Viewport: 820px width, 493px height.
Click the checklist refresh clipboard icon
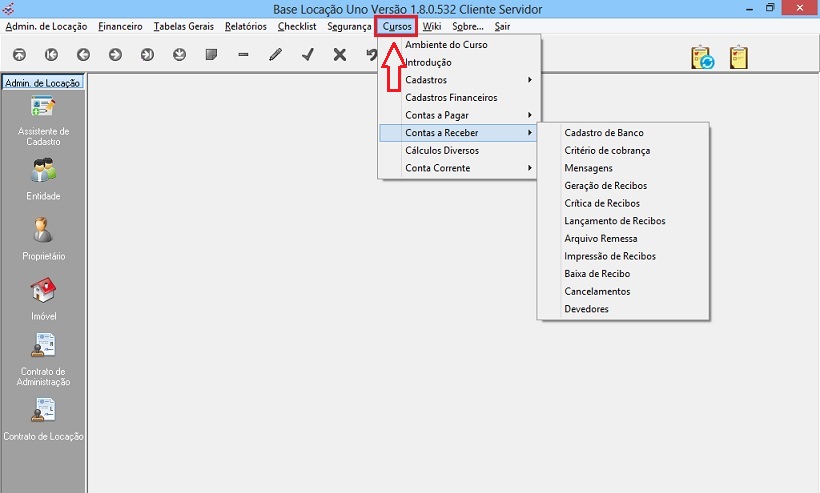[703, 58]
